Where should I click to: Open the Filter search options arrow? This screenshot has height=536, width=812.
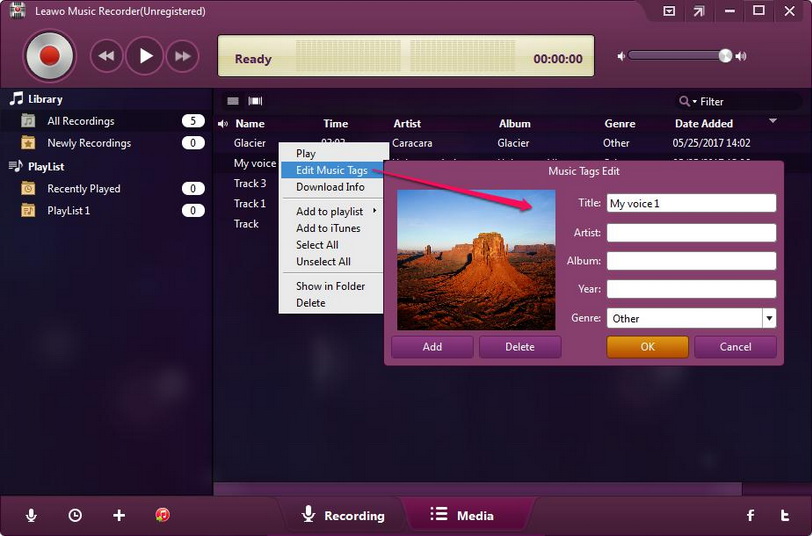tap(694, 102)
